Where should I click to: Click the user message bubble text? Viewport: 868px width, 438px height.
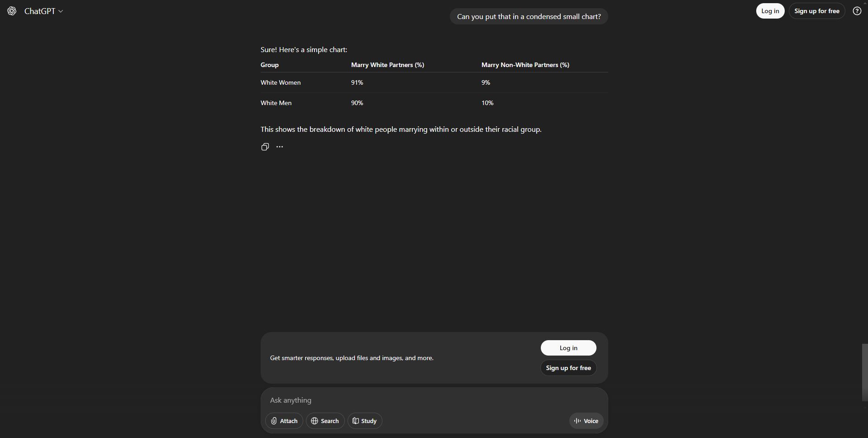pos(529,17)
